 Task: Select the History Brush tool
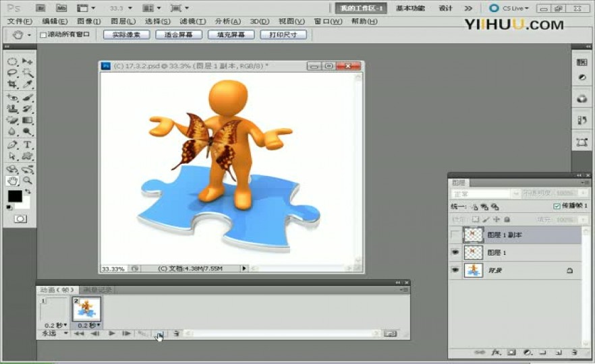(27, 109)
